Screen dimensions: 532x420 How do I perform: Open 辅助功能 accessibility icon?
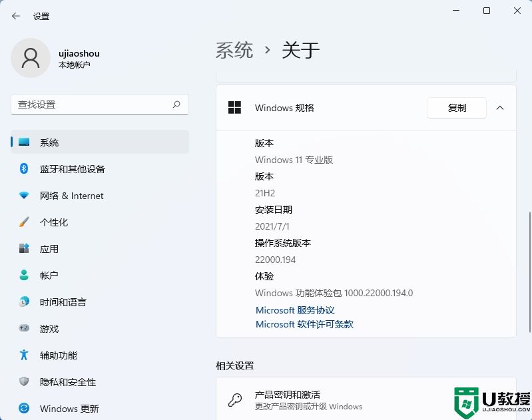click(24, 355)
